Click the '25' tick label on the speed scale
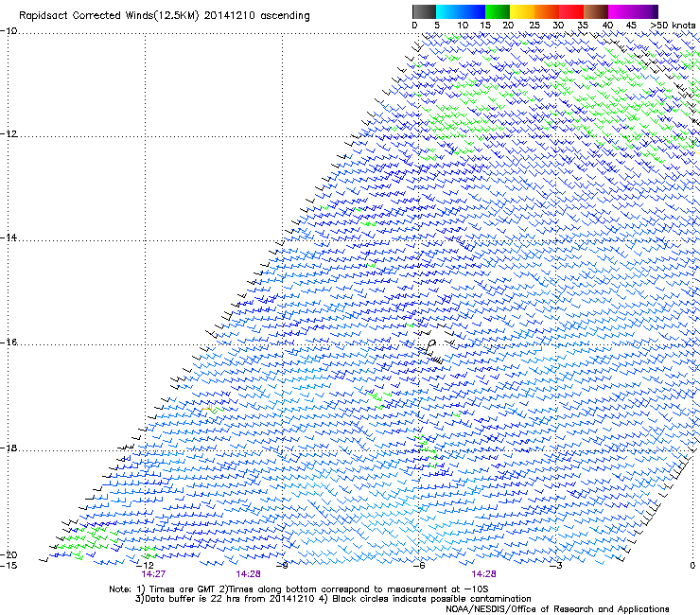 [x=534, y=26]
